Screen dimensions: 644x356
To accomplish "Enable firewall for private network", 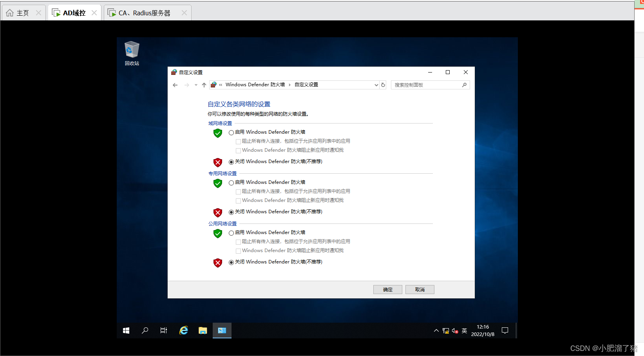I will 231,183.
